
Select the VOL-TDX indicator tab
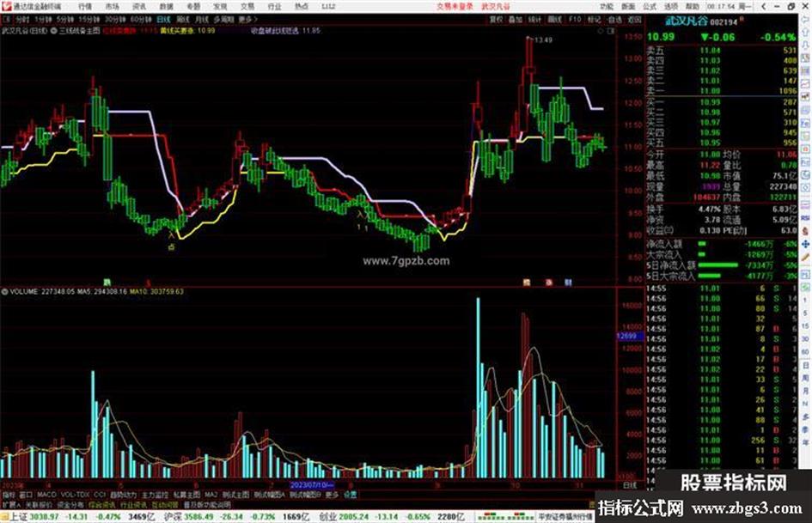(x=75, y=495)
